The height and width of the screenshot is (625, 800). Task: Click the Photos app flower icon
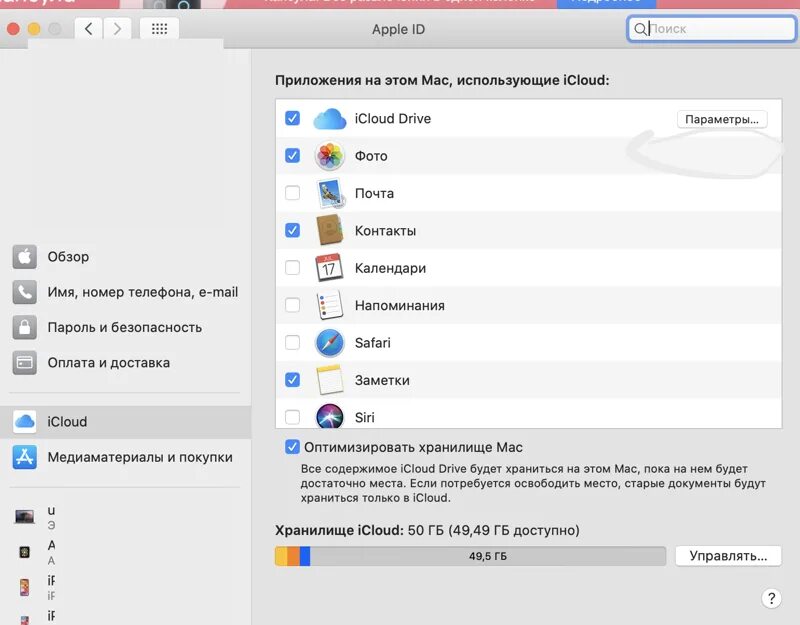(x=330, y=156)
